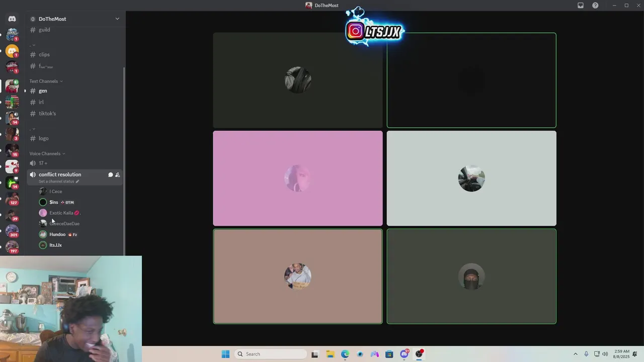Focus the brown participant tile
This screenshot has height=362, width=644.
point(298,277)
